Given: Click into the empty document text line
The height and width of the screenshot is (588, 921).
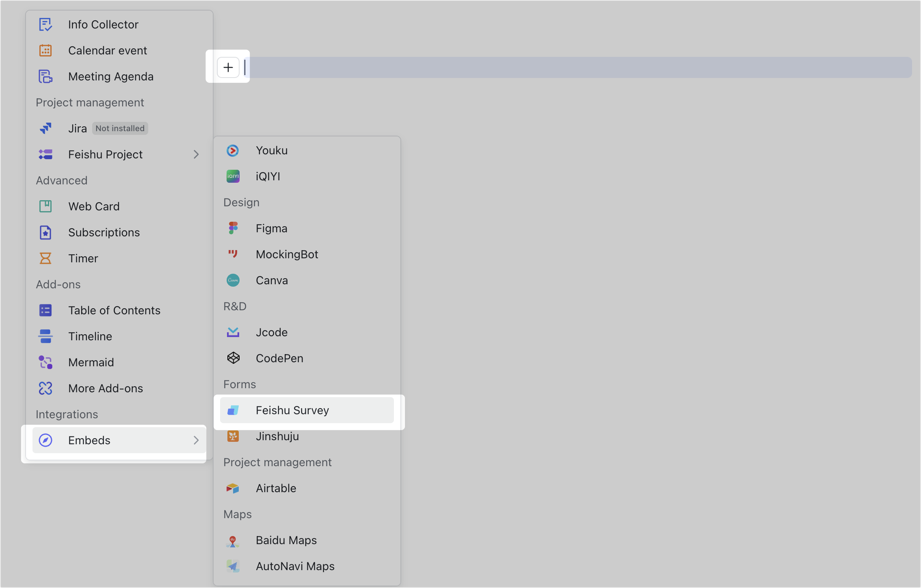Looking at the screenshot, I should 577,67.
